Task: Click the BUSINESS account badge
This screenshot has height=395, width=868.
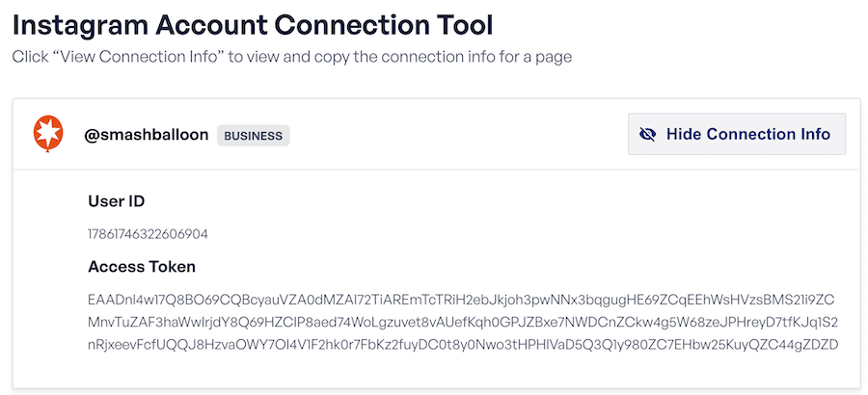Action: [x=253, y=136]
